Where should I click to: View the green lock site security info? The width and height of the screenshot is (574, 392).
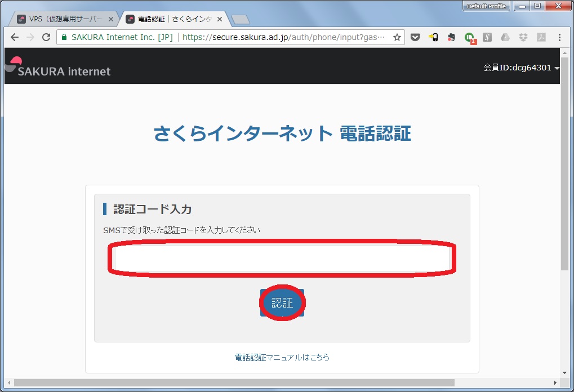64,37
